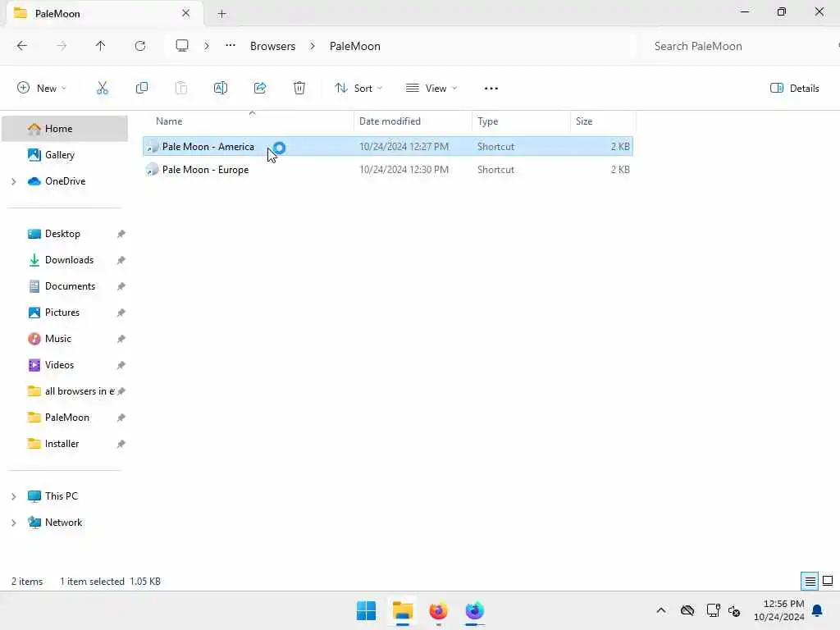Open the Sort dropdown
Screen dimensions: 840x630
(x=358, y=89)
